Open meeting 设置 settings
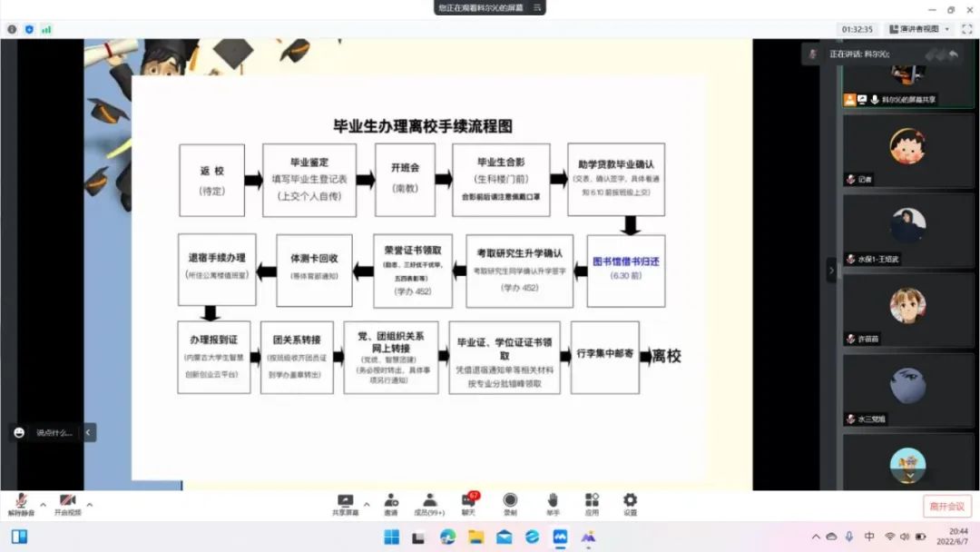 pos(630,504)
